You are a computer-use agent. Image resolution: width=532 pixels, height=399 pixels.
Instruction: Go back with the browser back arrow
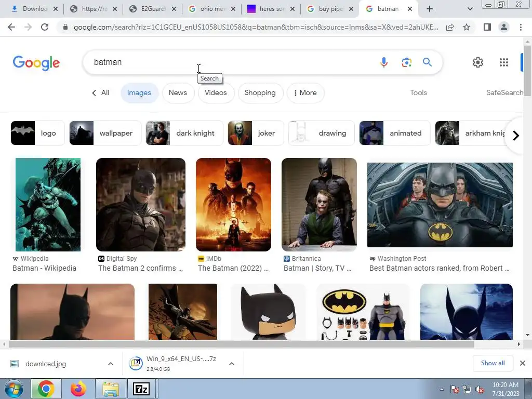(x=11, y=27)
